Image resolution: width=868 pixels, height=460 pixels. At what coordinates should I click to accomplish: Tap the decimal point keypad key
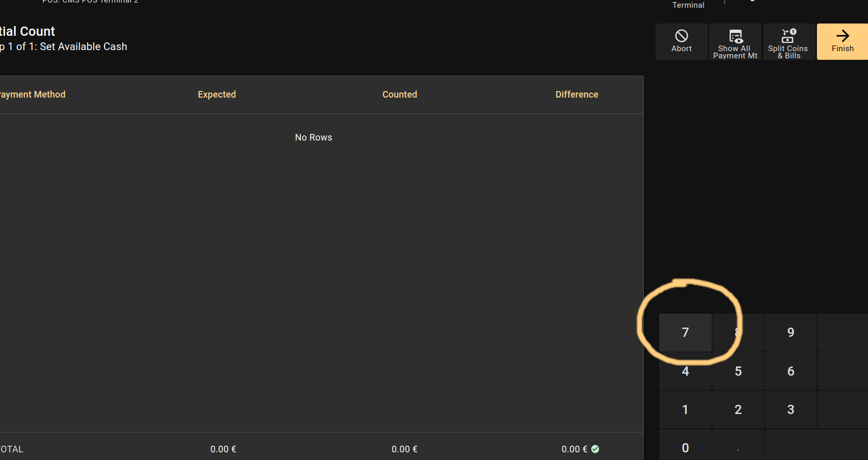738,448
